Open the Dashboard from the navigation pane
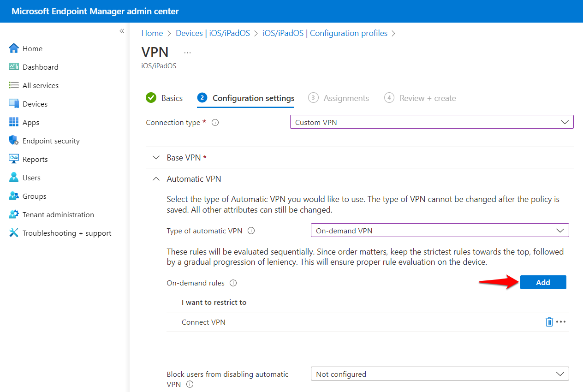Viewport: 583px width, 392px height. [13, 67]
